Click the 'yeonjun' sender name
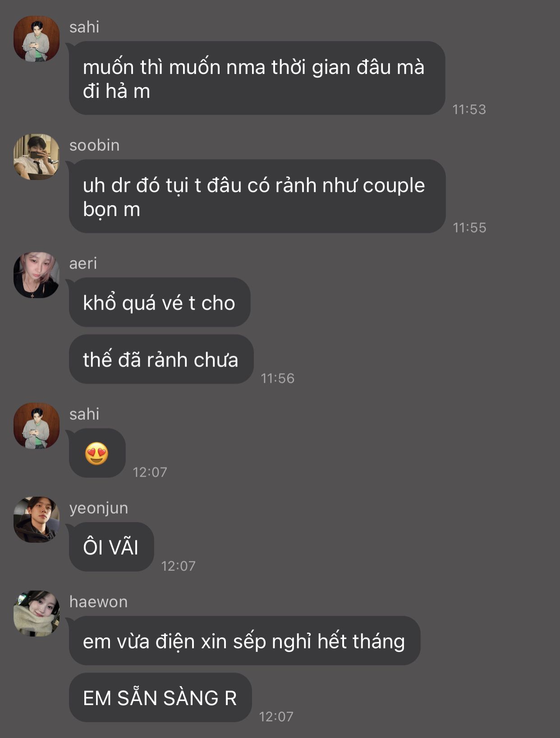 click(99, 508)
